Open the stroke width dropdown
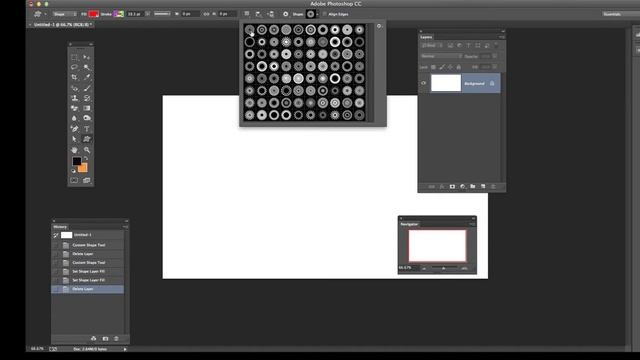This screenshot has width=640, height=360. (x=147, y=14)
